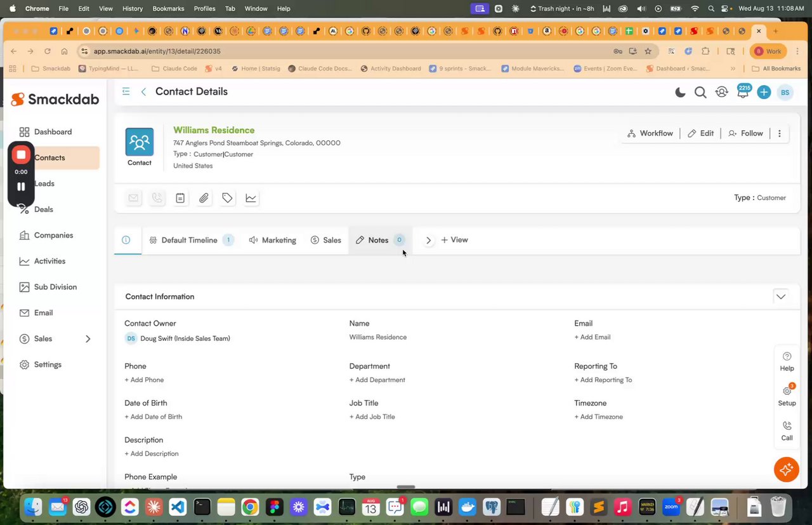The height and width of the screenshot is (525, 812).
Task: Open the Workflow button
Action: [650, 133]
